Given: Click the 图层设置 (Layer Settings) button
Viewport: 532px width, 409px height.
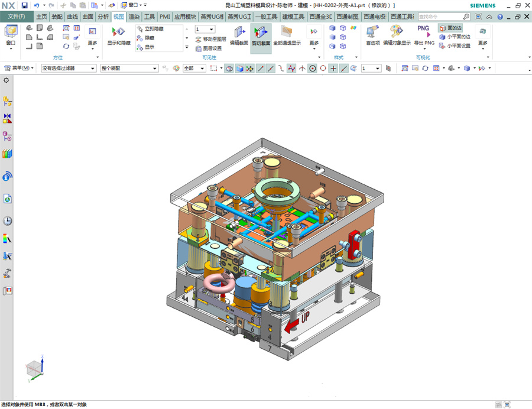Looking at the screenshot, I should tap(208, 48).
